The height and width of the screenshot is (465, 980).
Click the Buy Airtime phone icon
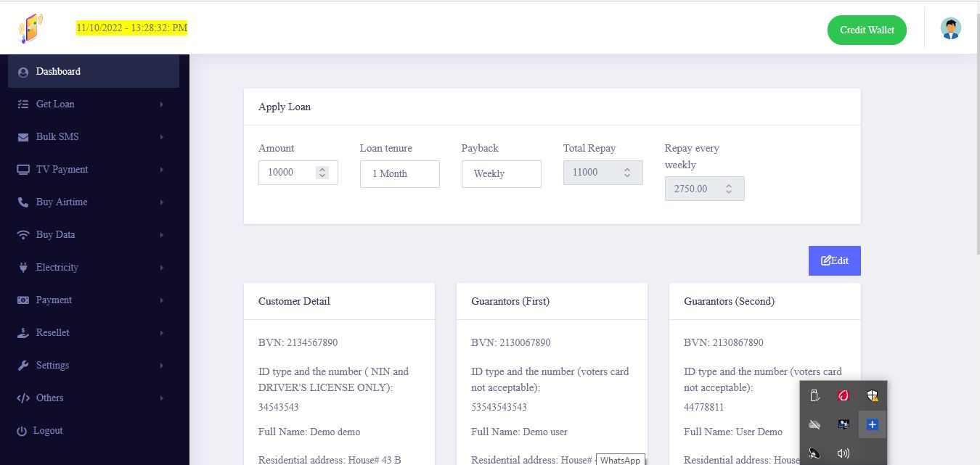click(x=23, y=202)
